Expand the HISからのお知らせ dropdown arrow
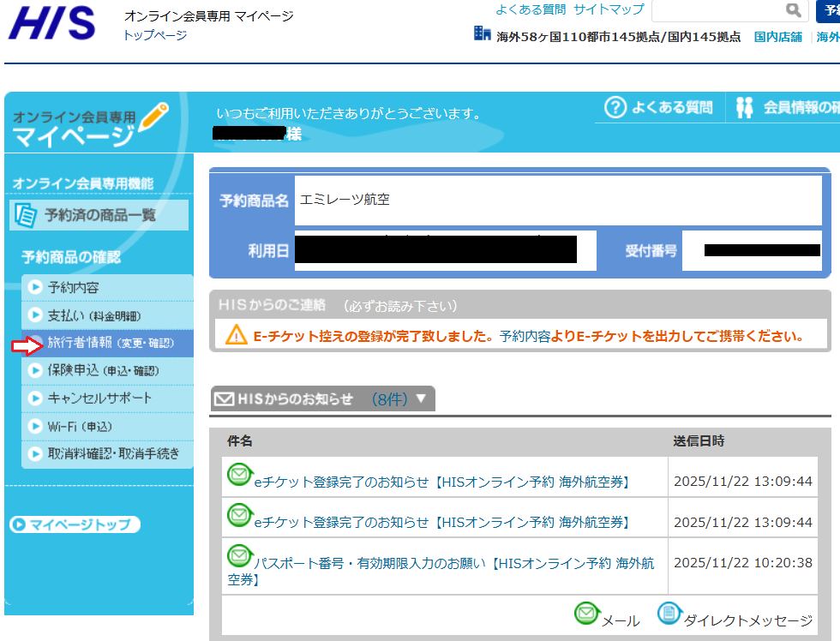Screen dimensions: 840x641 click(x=420, y=398)
